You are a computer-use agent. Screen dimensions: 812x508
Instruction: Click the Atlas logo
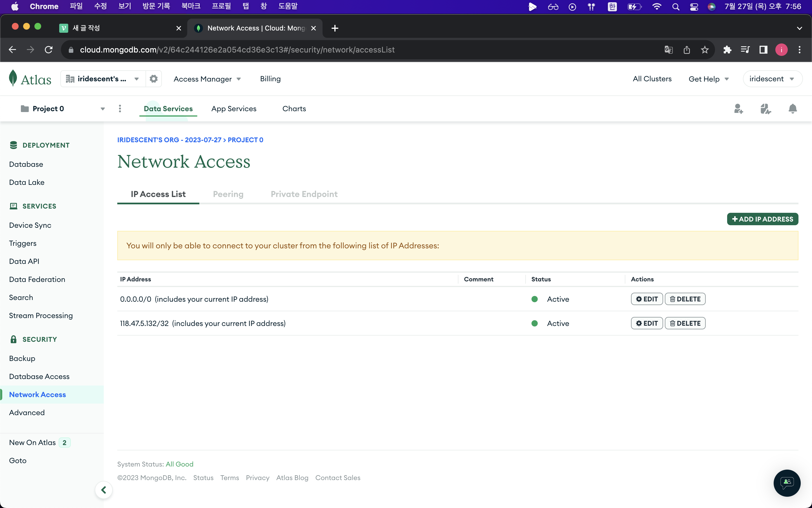[30, 79]
